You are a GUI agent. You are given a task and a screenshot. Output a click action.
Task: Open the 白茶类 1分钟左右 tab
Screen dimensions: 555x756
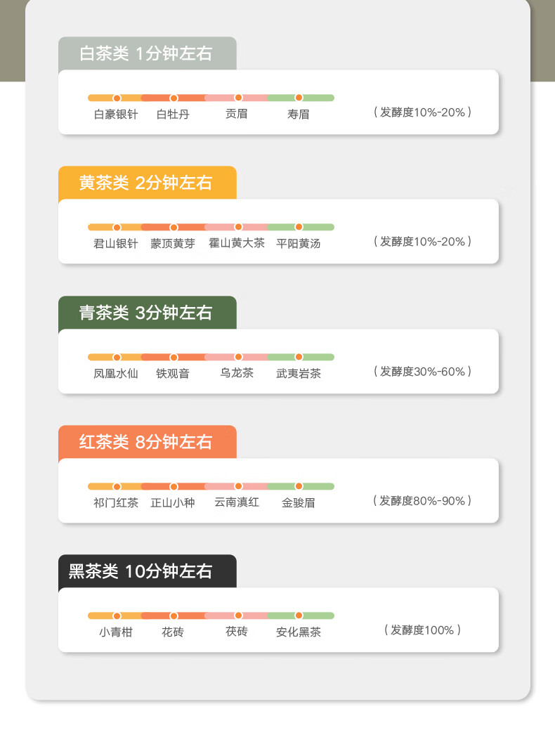click(147, 53)
